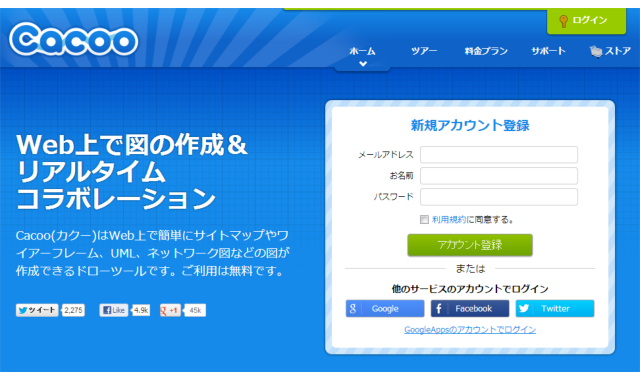Open the ストア menu item

[x=611, y=51]
